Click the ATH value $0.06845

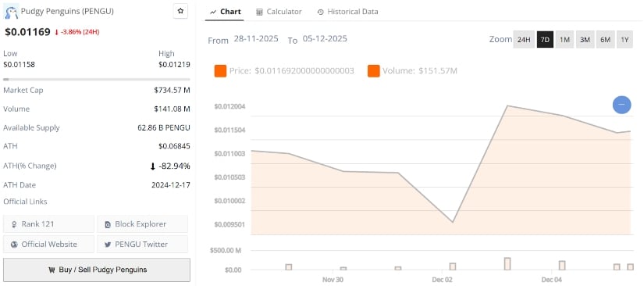coord(174,146)
